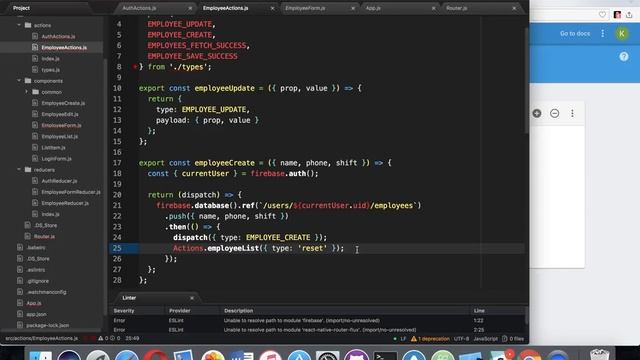This screenshot has height=360, width=640.
Task: Open ListItem.js file
Action: (53, 147)
